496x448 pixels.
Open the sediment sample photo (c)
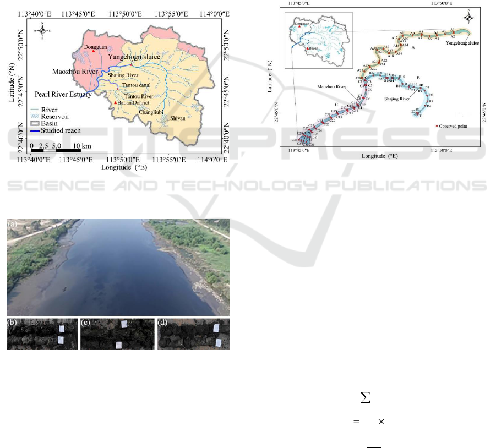[117, 334]
